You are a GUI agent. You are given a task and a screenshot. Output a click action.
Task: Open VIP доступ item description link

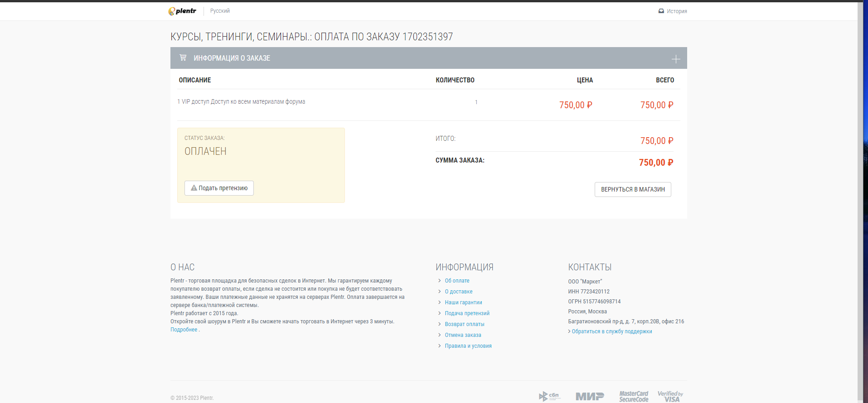tap(241, 101)
